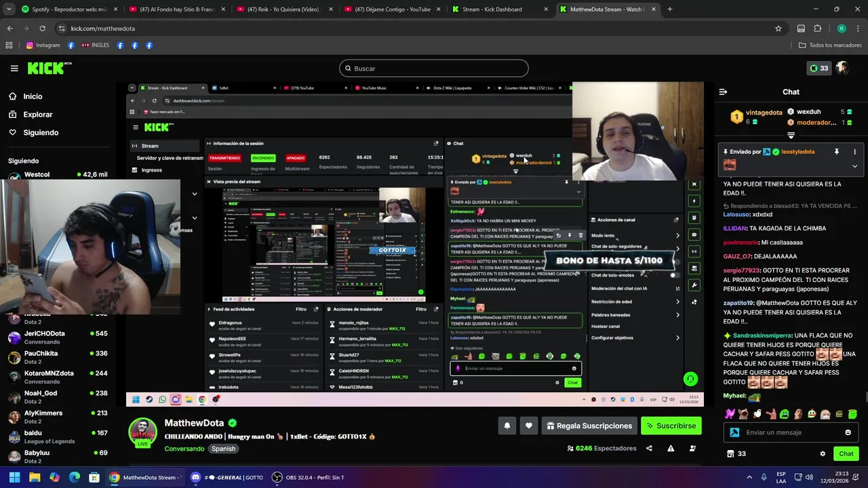Expand the pinned message chevron

[854, 165]
